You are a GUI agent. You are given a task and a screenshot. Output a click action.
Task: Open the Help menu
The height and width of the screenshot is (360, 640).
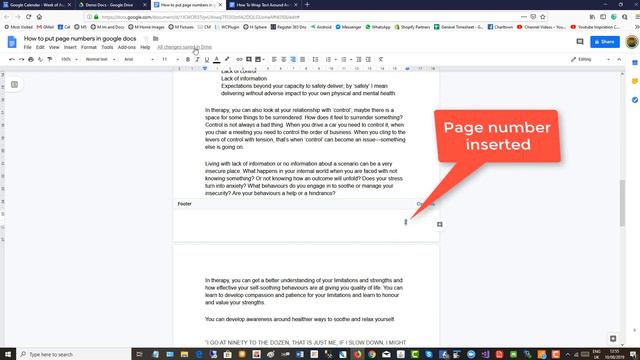click(145, 47)
